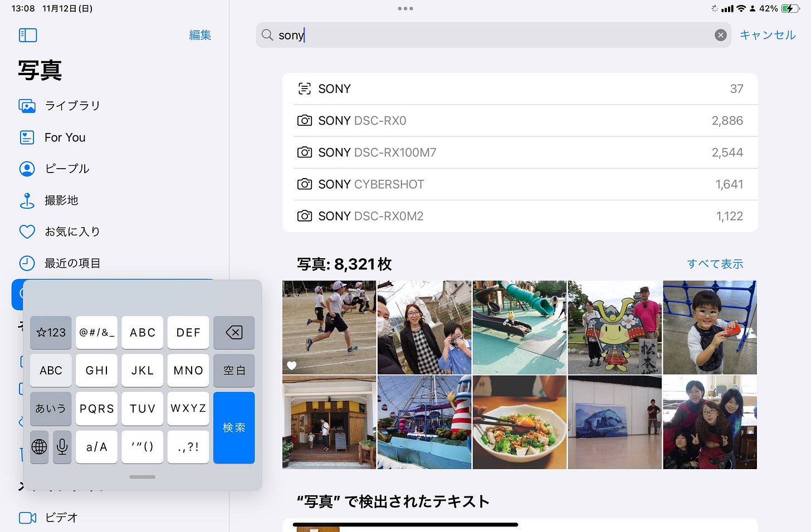Click the お気に入り heart icon
Image resolution: width=811 pixels, height=532 pixels.
tap(27, 231)
